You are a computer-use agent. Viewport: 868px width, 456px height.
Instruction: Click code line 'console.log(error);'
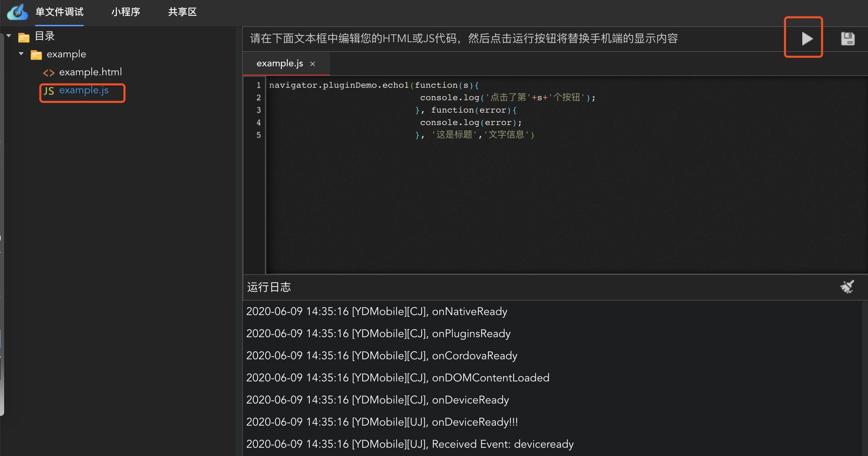(x=471, y=122)
